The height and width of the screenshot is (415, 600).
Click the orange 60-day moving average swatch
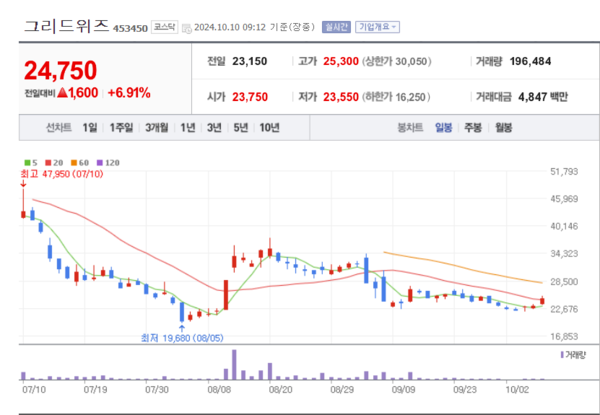pos(73,163)
